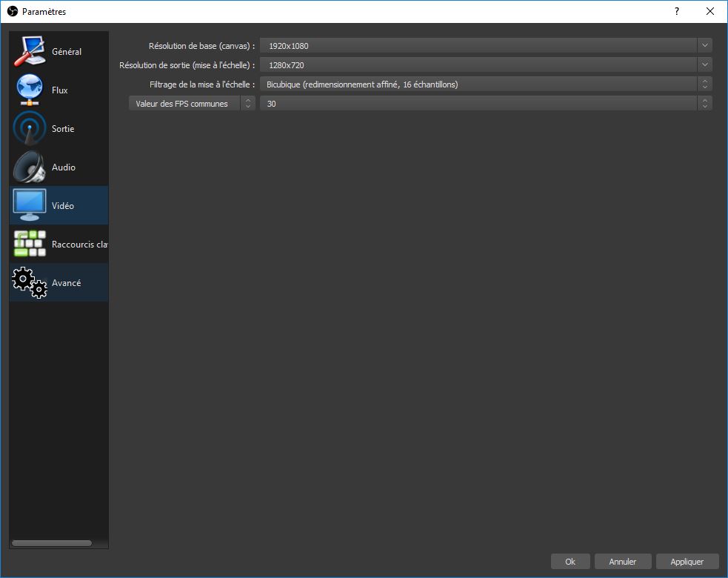
Task: Click Annuler to cancel changes
Action: pyautogui.click(x=623, y=561)
